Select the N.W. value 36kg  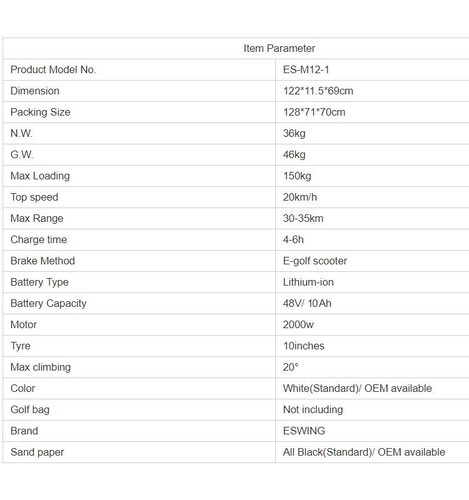pos(294,134)
